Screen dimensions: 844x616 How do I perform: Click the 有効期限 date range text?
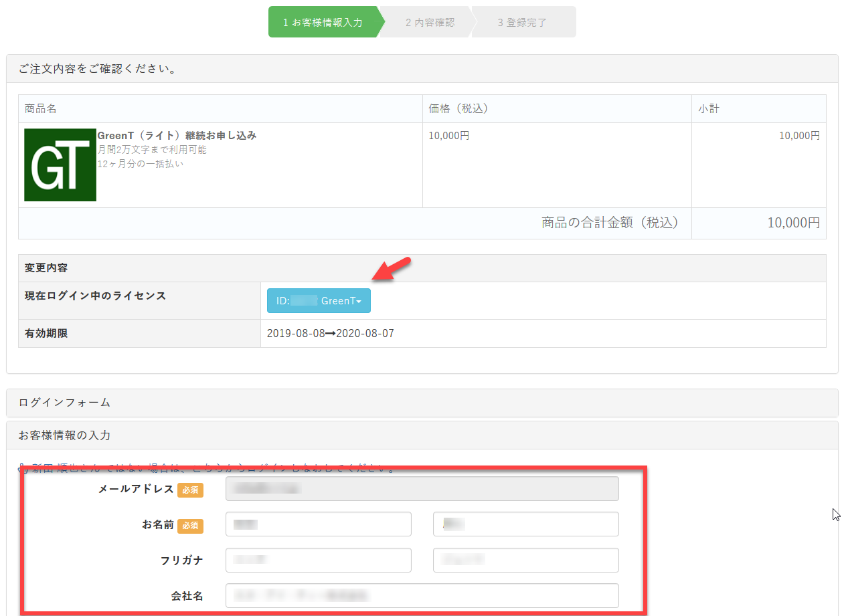[x=330, y=333]
